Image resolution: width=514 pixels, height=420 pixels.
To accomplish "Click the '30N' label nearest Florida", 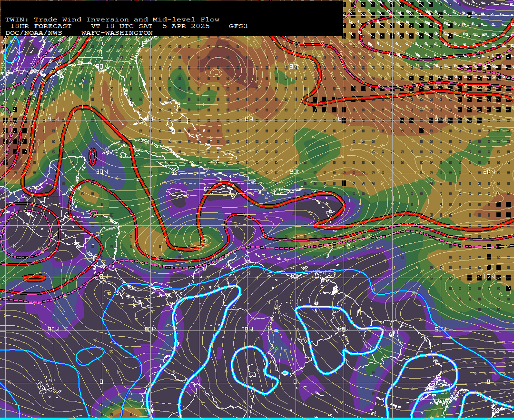I will (x=101, y=67).
